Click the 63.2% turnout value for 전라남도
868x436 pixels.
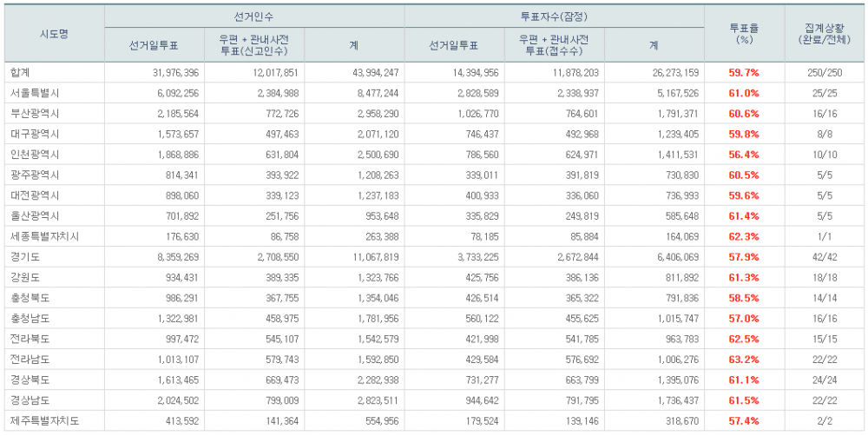pyautogui.click(x=744, y=360)
